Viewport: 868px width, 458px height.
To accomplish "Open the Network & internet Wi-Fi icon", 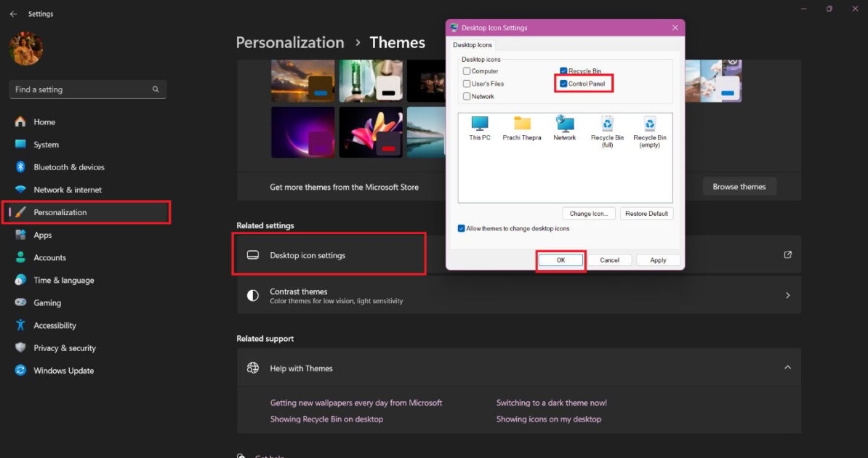I will pos(20,190).
